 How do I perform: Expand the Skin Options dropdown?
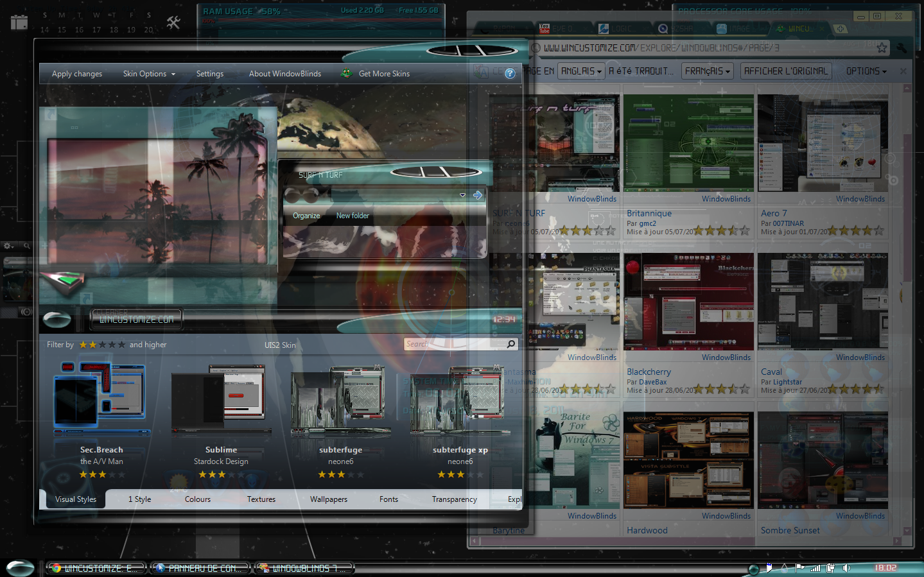(x=149, y=74)
